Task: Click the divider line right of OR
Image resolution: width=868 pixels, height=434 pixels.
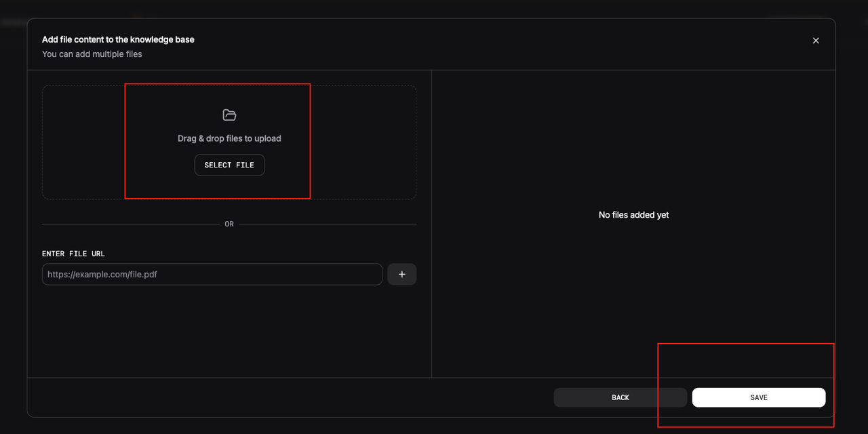Action: 325,224
